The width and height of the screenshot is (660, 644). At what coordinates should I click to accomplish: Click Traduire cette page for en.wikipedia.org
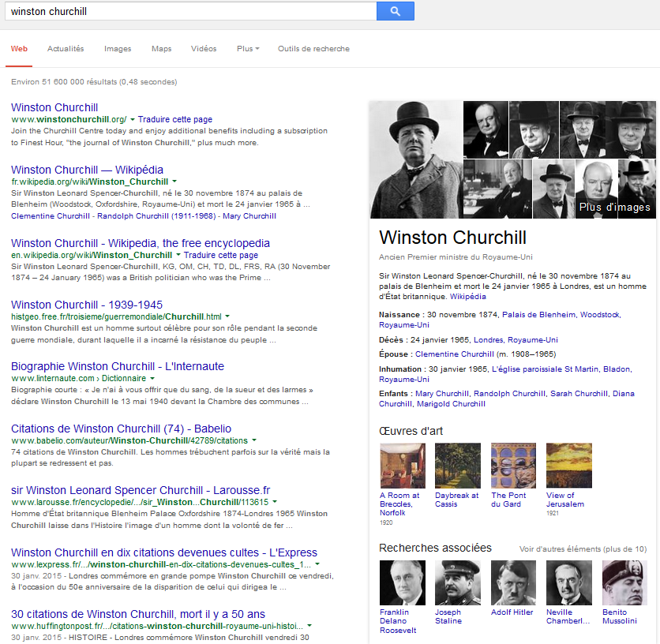click(x=221, y=255)
